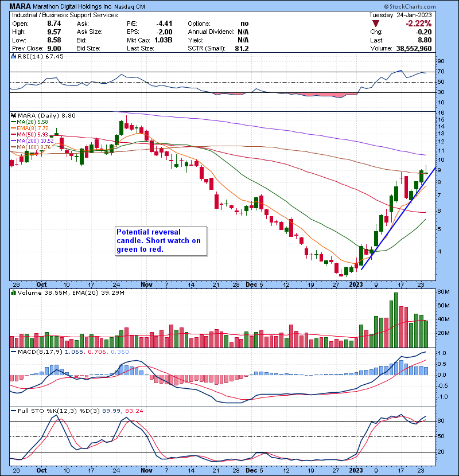Click the MARA ticker symbol in the title
This screenshot has height=476, width=459.
point(20,6)
